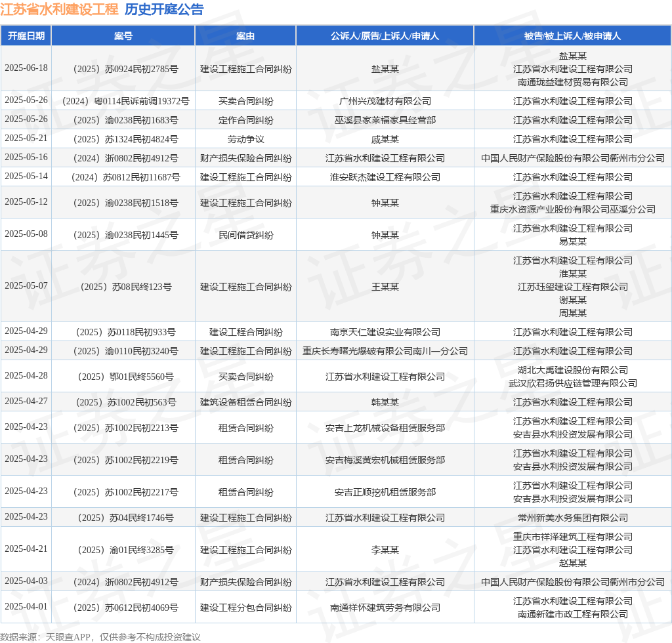672x643 pixels.
Task: Click 建筑设备租赁合同纠纷 case cause
Action: (245, 403)
